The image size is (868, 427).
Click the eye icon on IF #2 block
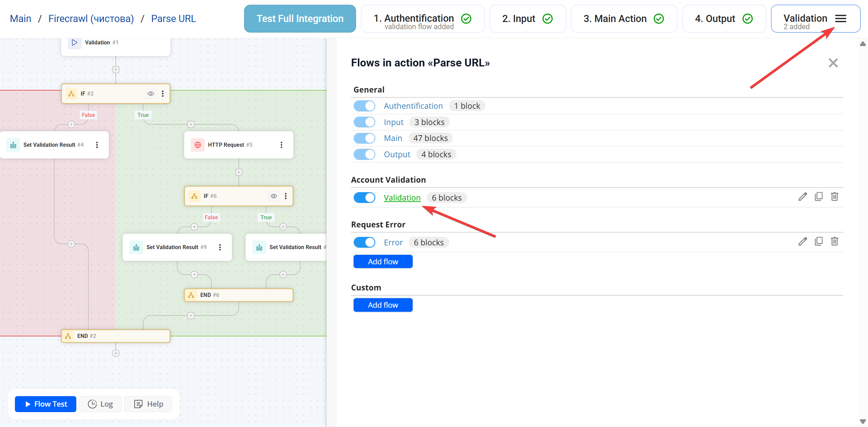(x=151, y=94)
